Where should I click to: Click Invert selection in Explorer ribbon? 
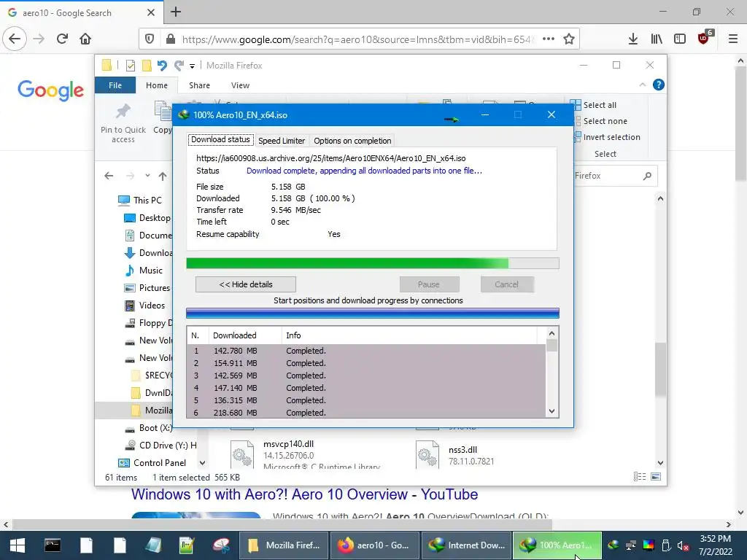click(x=607, y=137)
